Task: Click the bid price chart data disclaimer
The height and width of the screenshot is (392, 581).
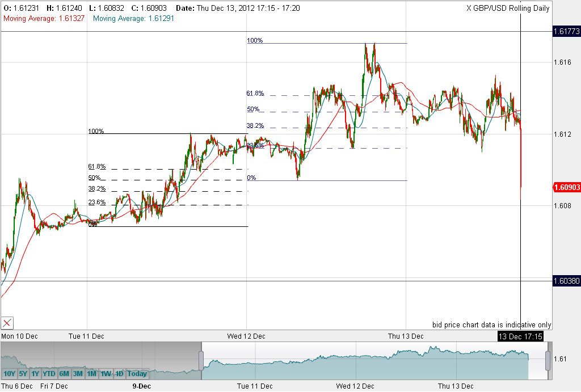Action: [x=492, y=324]
